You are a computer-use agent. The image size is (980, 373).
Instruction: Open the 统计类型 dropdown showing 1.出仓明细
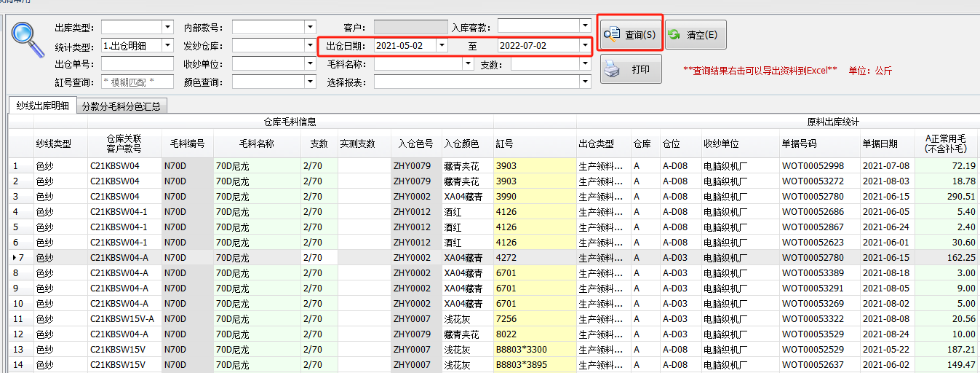click(x=167, y=45)
